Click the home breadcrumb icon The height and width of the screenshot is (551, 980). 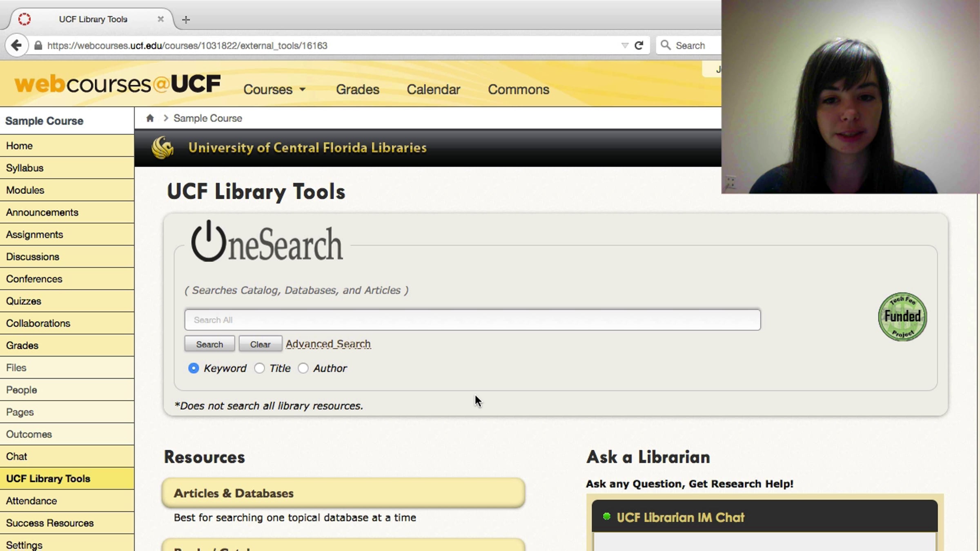tap(150, 118)
